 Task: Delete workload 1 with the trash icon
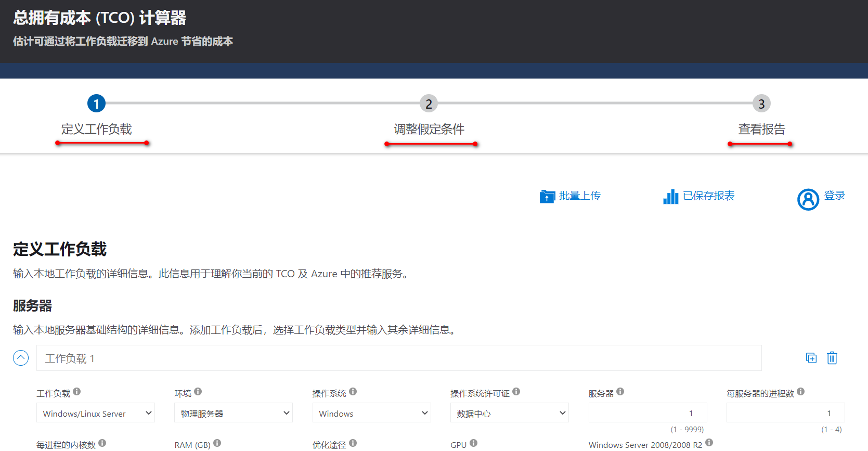click(x=832, y=358)
